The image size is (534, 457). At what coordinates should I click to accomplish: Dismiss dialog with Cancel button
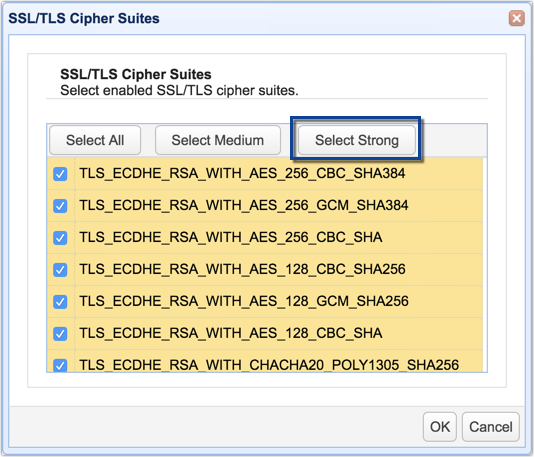pos(490,427)
